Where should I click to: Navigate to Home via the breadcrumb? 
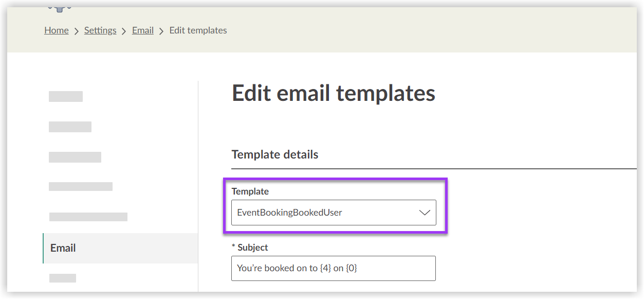tap(56, 30)
